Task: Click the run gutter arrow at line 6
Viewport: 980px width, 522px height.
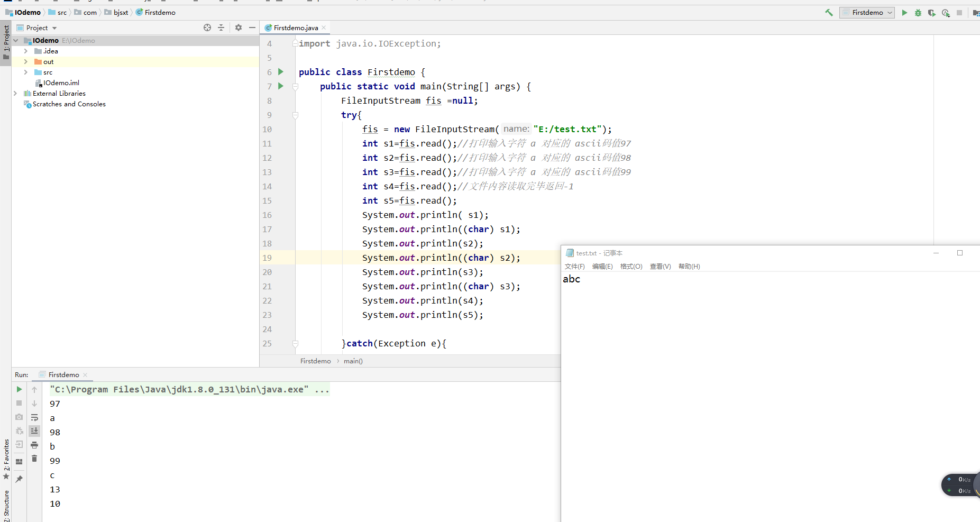Action: click(x=281, y=71)
